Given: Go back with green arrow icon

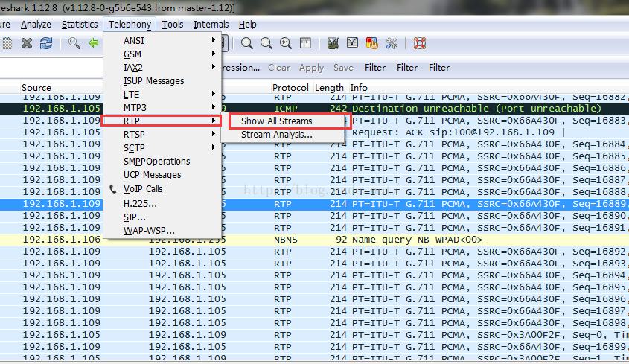Looking at the screenshot, I should (x=94, y=42).
